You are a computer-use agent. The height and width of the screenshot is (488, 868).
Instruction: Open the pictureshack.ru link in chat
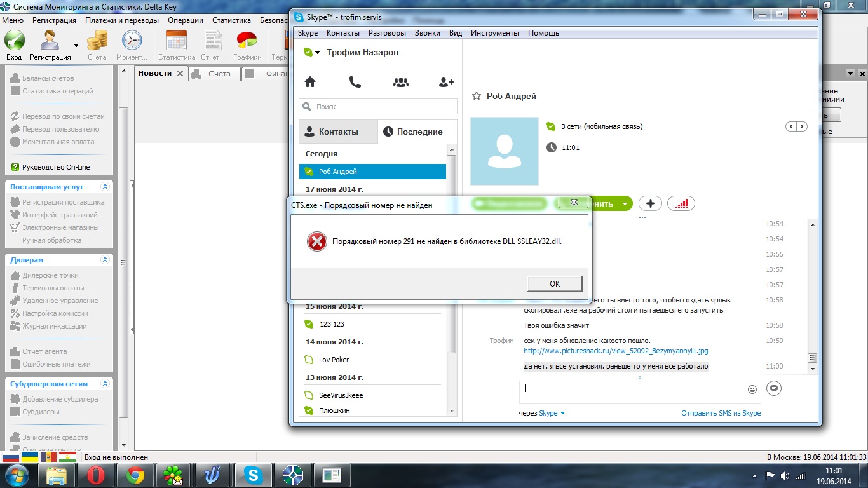616,351
